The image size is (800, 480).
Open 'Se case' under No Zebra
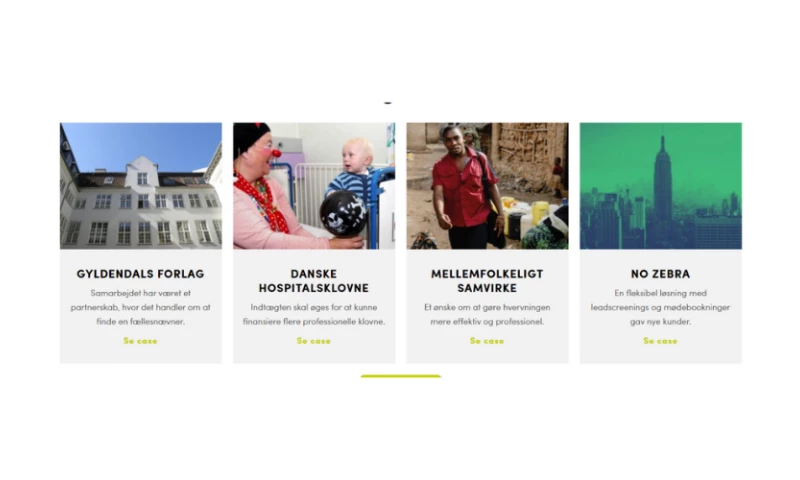[x=660, y=341]
